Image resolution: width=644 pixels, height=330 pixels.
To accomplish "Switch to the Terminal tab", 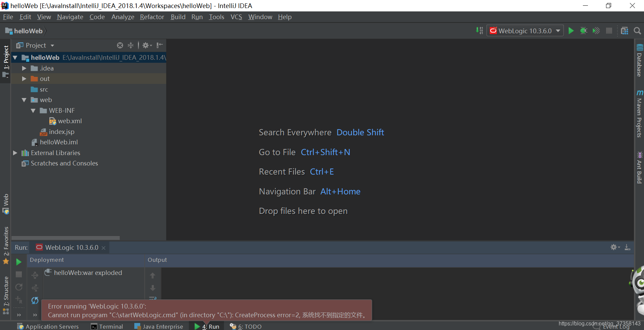I will pyautogui.click(x=107, y=326).
